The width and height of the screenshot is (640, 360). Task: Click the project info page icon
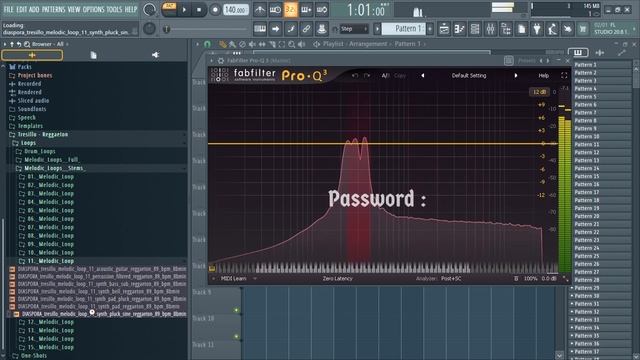(521, 29)
